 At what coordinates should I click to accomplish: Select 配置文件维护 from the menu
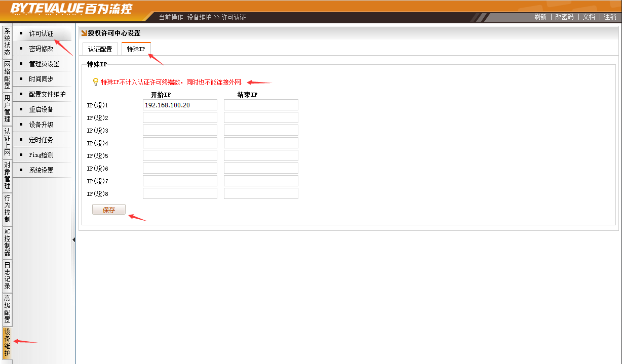47,94
